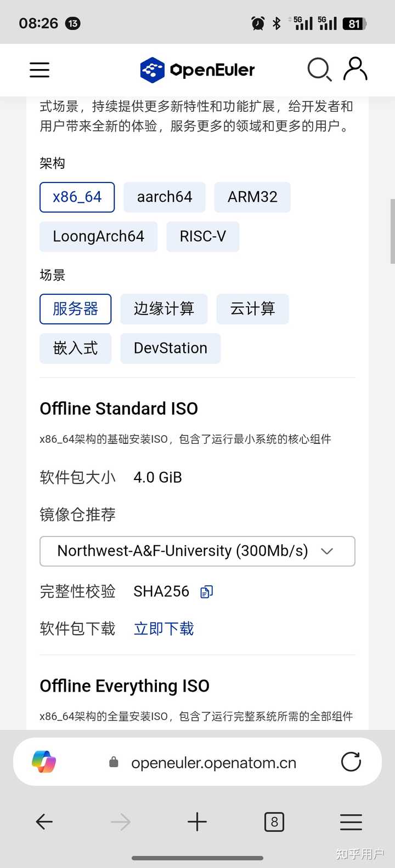The height and width of the screenshot is (868, 395).
Task: Click the mirror dropdown chevron arrow
Action: (327, 551)
